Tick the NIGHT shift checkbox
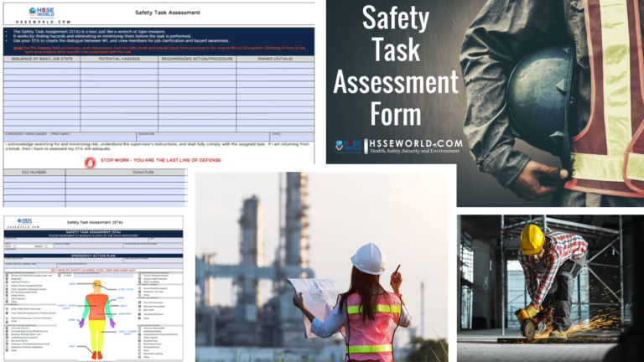This screenshot has height=362, width=644. click(x=46, y=246)
